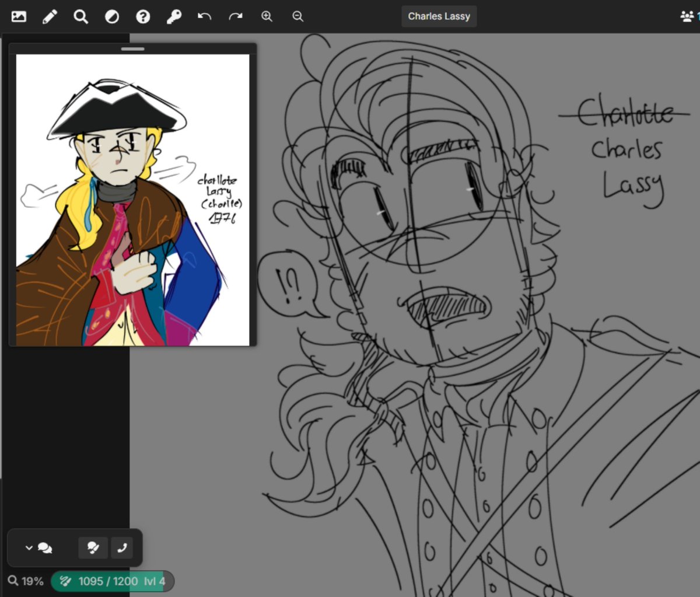Start a voice call with the phone icon
The height and width of the screenshot is (597, 700).
[x=122, y=548]
